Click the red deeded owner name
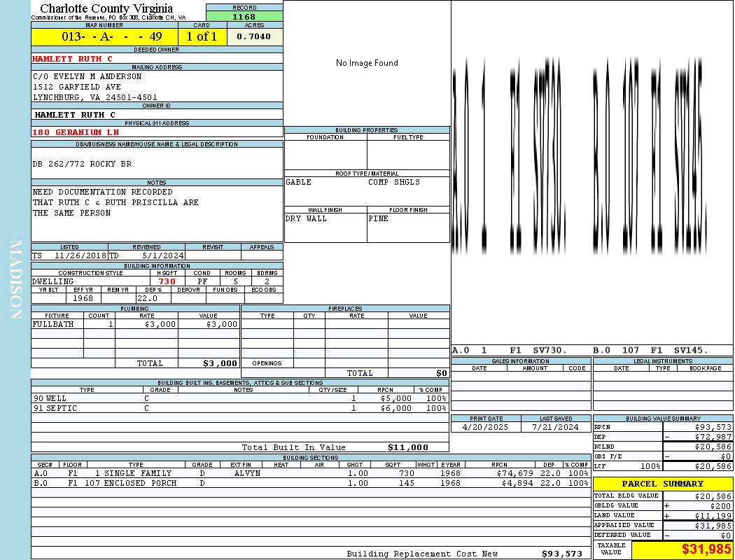735x560 pixels. pyautogui.click(x=72, y=59)
